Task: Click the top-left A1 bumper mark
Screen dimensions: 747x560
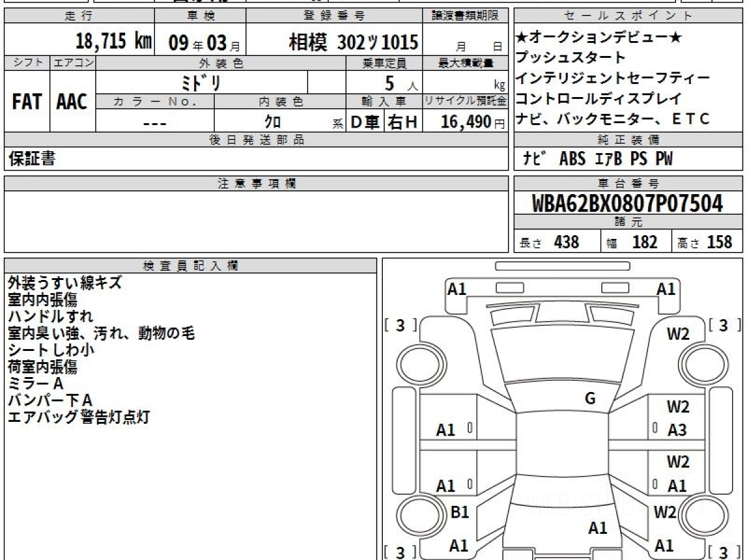Action: click(x=457, y=289)
